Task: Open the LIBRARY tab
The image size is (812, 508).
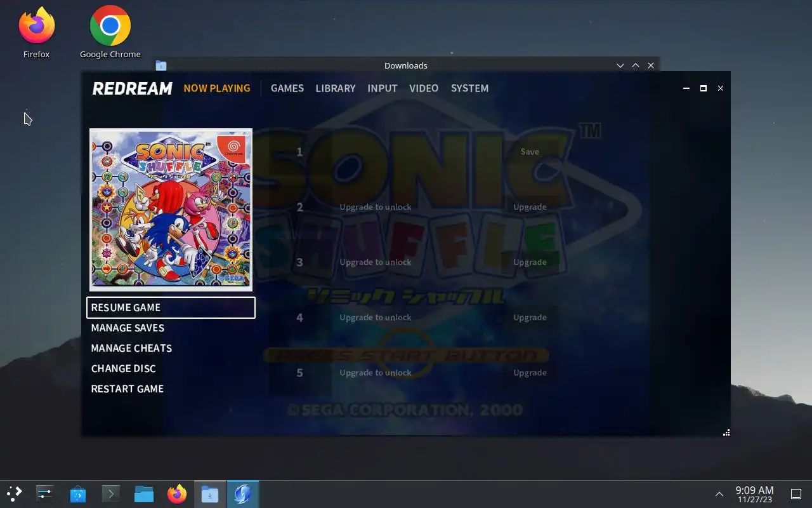Action: 336,88
